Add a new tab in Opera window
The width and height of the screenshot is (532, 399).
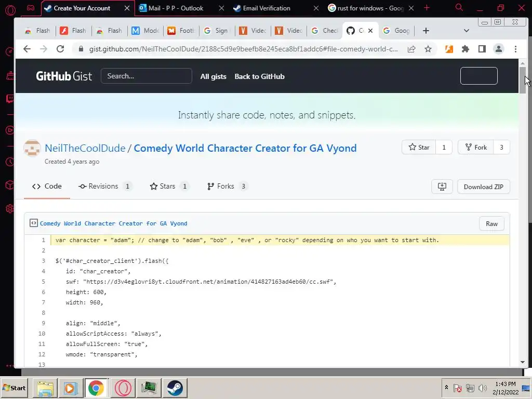[x=427, y=8]
